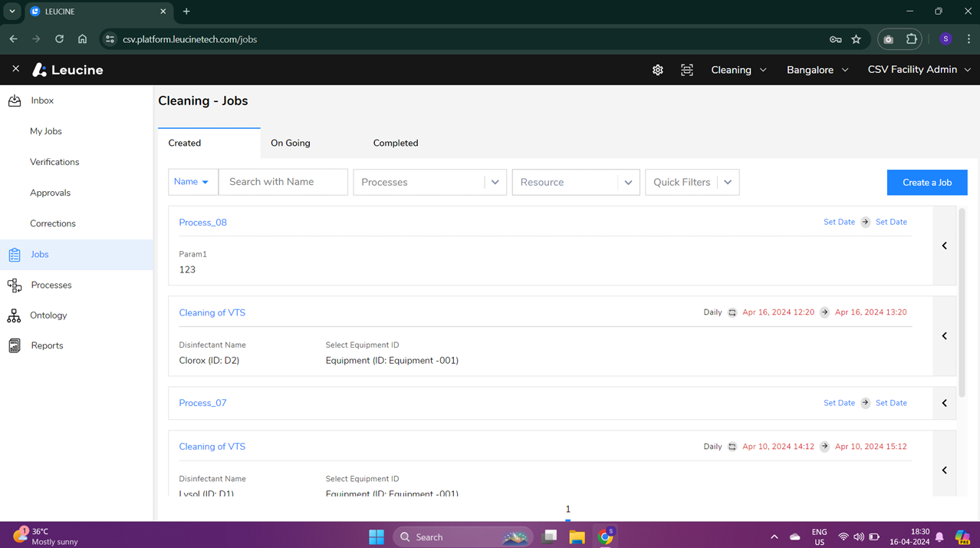Open the browser extensions puzzle icon
This screenshot has height=548, width=980.
pos(912,39)
